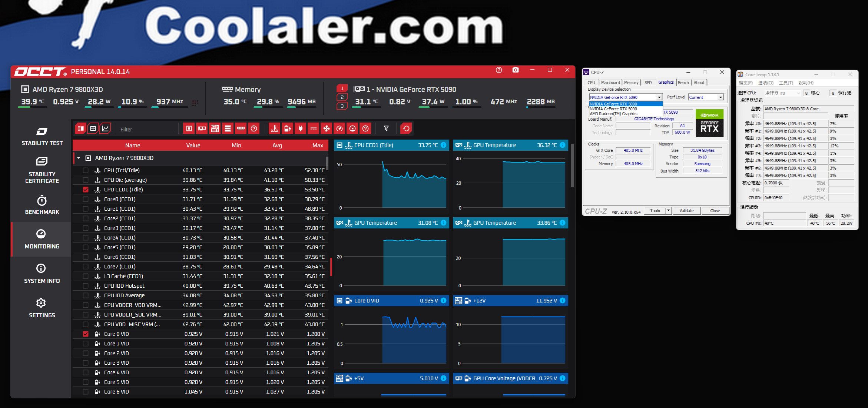
Task: Select GPU 2 in OCCT header
Action: pyautogui.click(x=342, y=97)
